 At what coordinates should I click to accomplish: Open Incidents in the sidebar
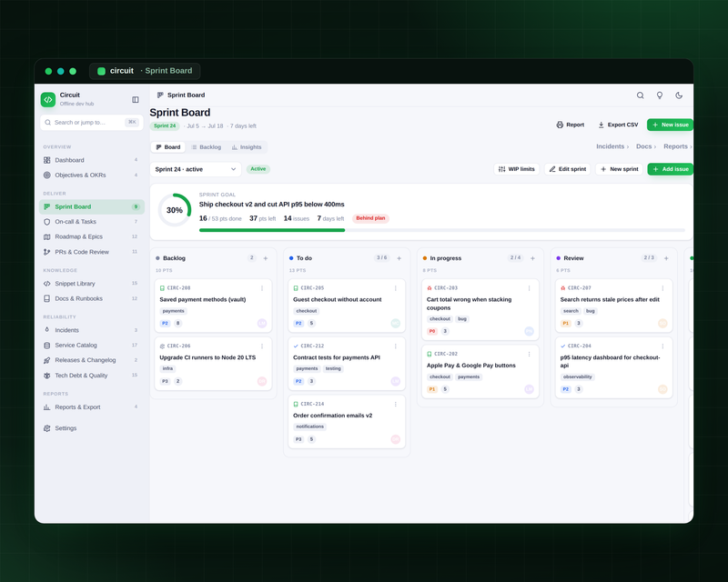tap(92, 330)
